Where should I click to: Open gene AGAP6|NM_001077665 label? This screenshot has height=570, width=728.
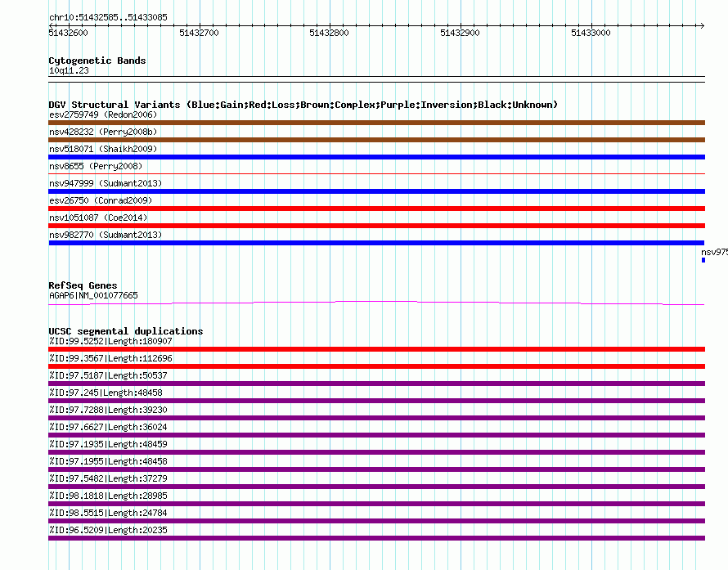coord(93,295)
